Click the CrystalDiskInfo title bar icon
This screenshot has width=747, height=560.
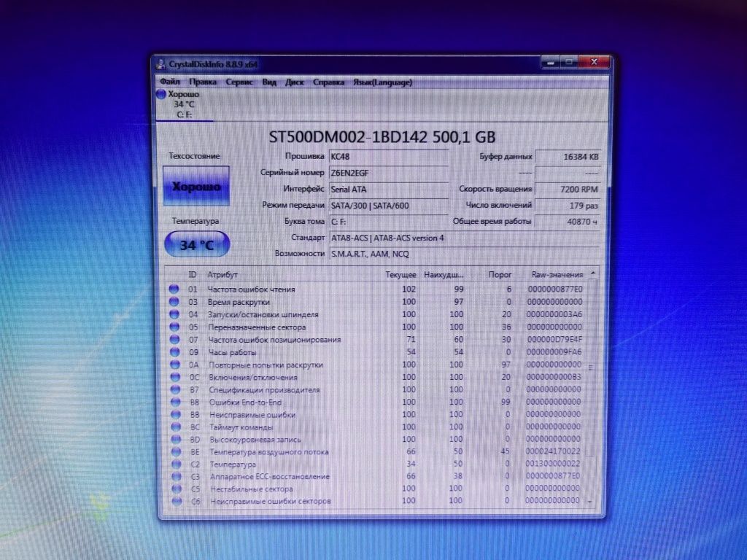(x=161, y=64)
